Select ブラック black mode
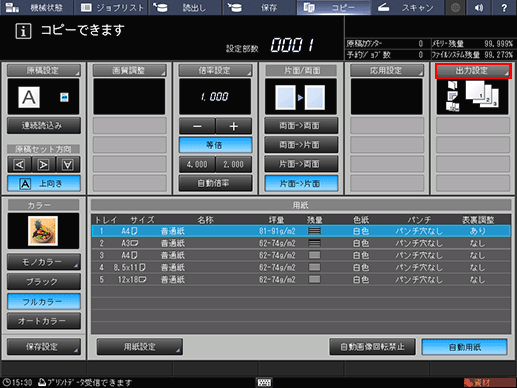This screenshot has height=388, width=517. 44,282
